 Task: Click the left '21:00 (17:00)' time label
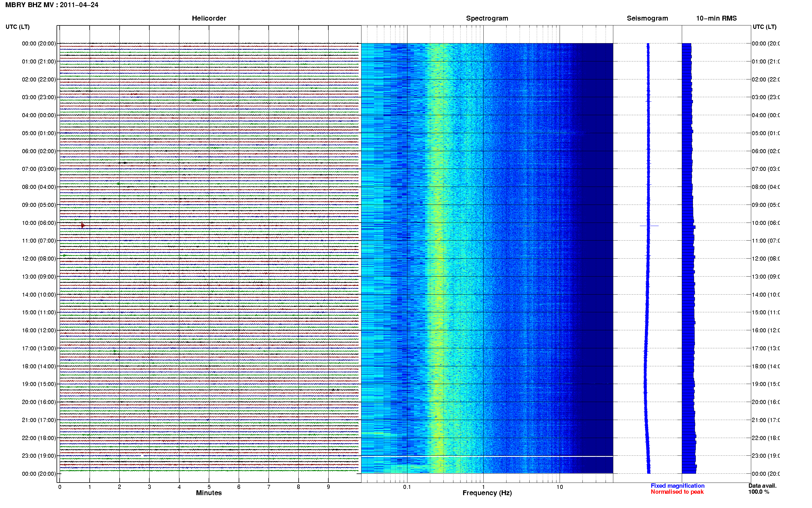pyautogui.click(x=39, y=420)
